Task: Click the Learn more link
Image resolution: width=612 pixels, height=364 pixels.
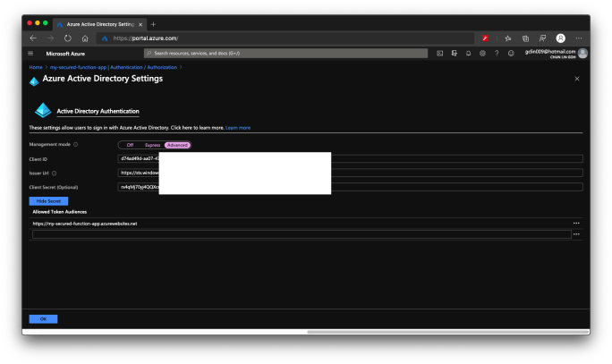Action: pos(238,128)
